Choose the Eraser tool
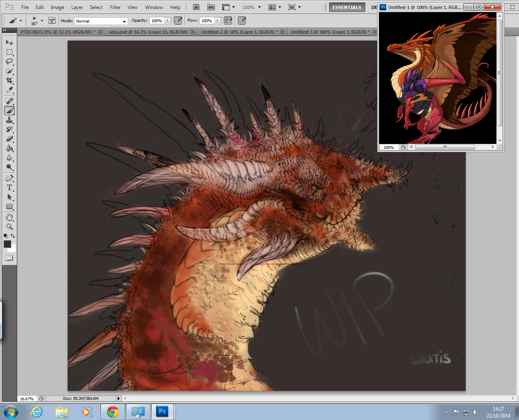 pos(9,139)
